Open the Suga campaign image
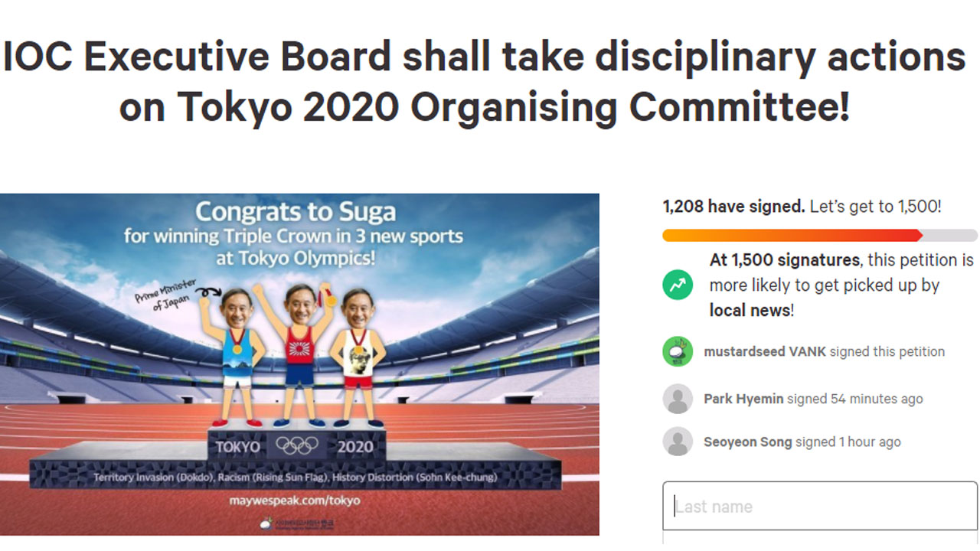The image size is (980, 551). [299, 364]
